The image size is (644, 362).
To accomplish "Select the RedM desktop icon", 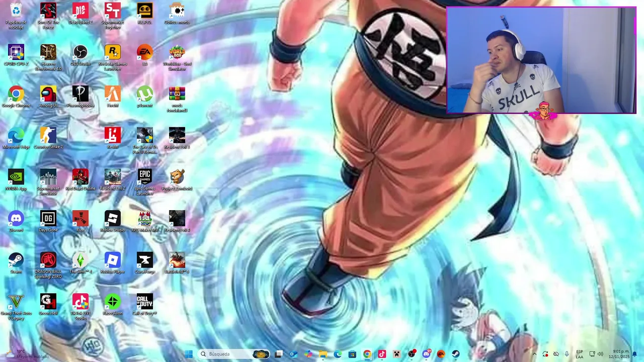I will pyautogui.click(x=113, y=138).
